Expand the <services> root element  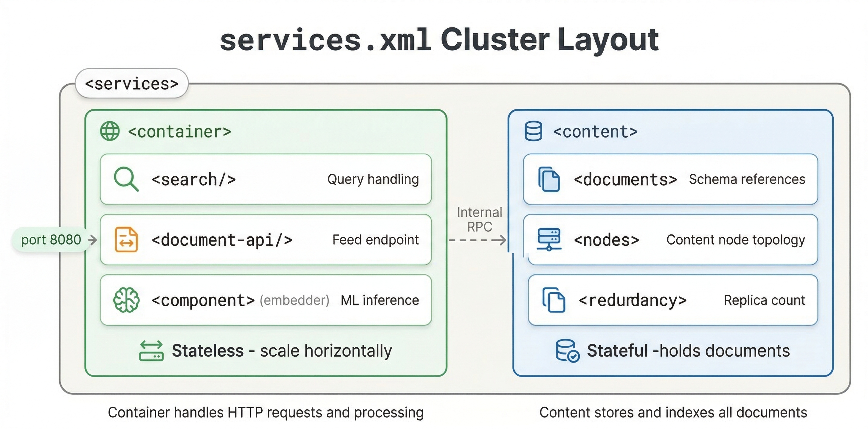click(132, 84)
